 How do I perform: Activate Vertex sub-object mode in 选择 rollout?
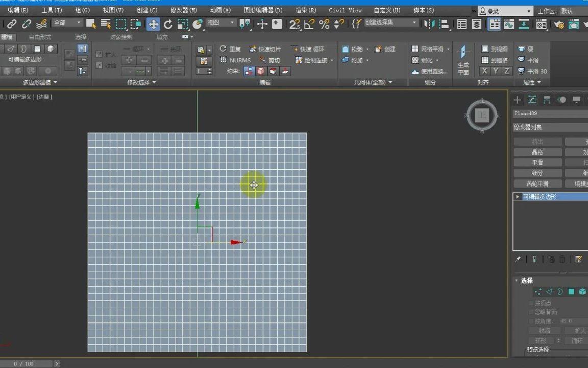coord(538,291)
